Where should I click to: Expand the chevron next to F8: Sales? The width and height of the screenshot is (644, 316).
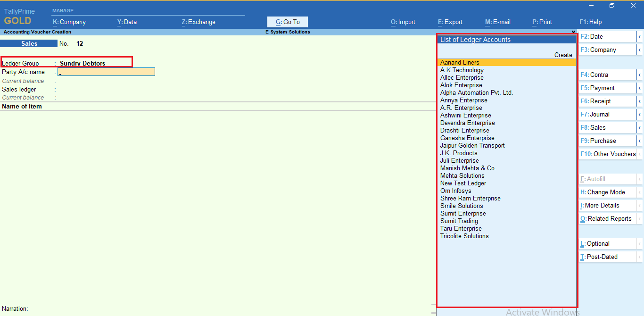(640, 127)
